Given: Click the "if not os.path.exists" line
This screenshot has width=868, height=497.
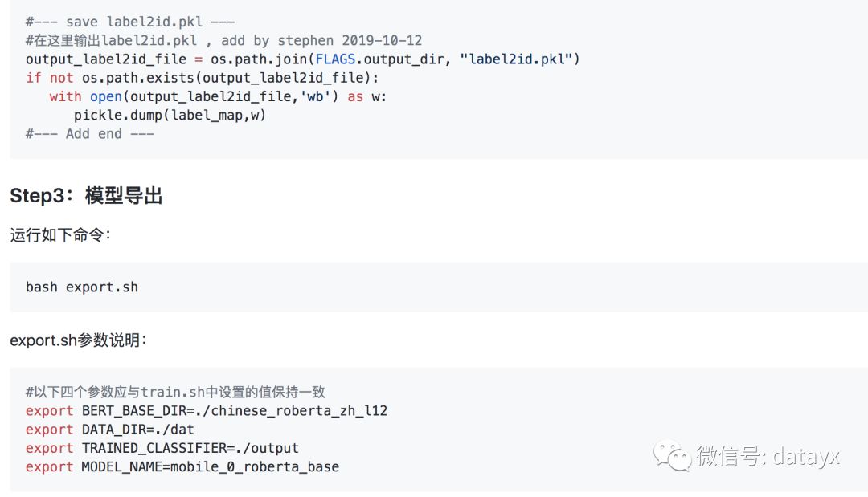Looking at the screenshot, I should point(202,78).
